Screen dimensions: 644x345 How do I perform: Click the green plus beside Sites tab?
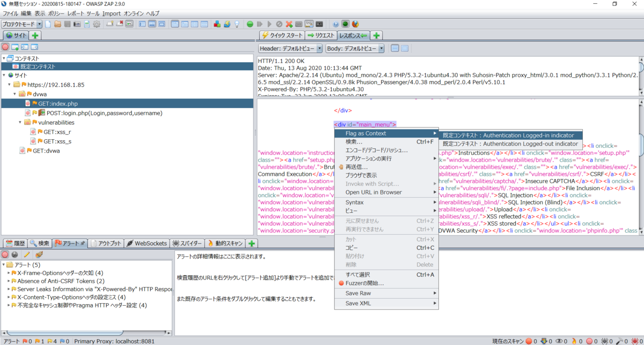(x=35, y=35)
